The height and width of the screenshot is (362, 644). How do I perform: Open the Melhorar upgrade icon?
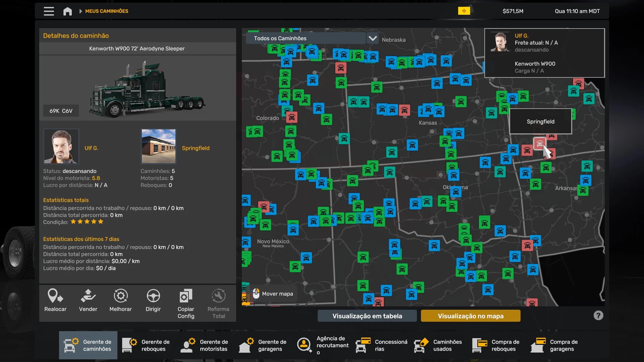(120, 296)
